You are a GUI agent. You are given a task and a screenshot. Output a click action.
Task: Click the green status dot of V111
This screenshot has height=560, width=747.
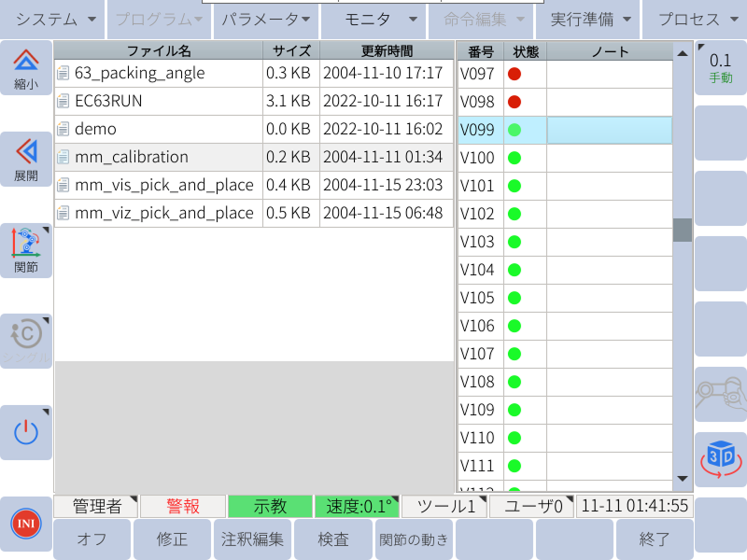[x=514, y=466]
